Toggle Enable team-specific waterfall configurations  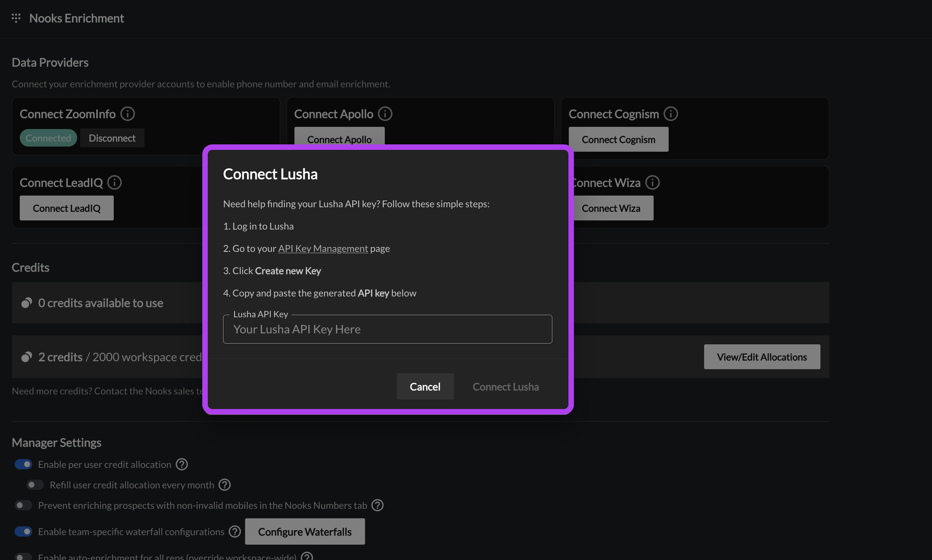tap(23, 531)
